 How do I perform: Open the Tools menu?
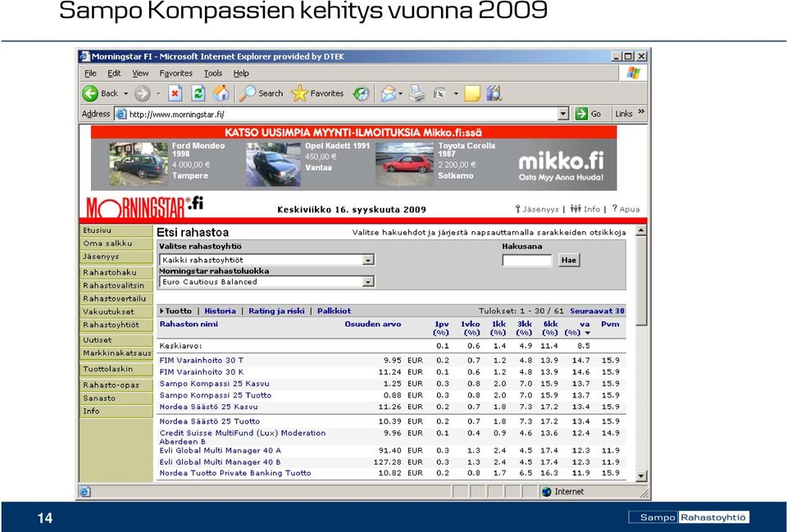point(213,73)
